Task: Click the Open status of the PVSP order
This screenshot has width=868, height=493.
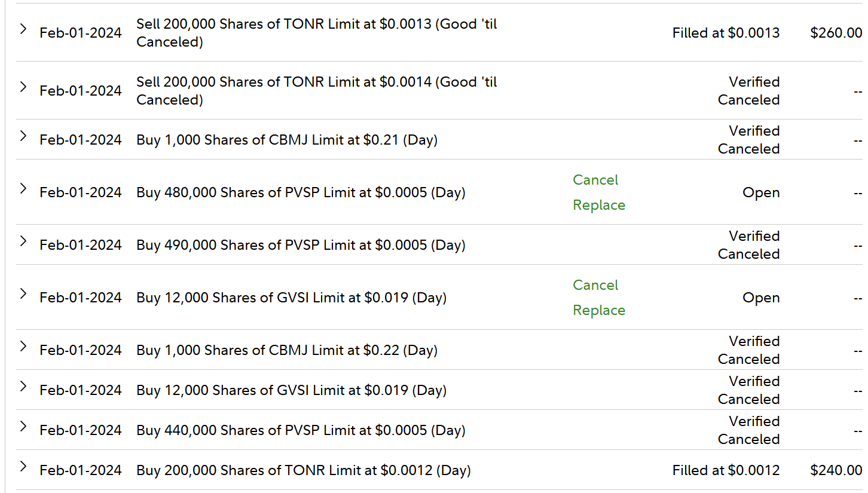Action: [760, 192]
